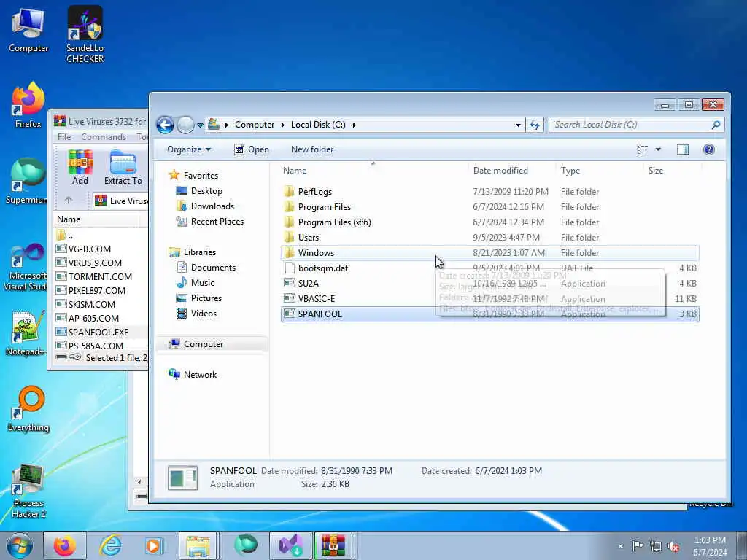Select the bootsqm.dat file
747x560 pixels.
[489, 268]
